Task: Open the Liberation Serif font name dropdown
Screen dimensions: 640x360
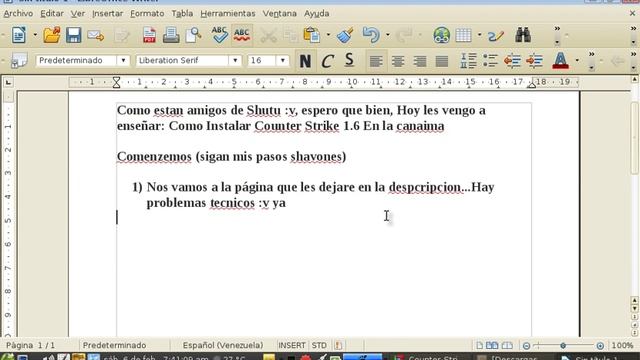Action: coord(235,60)
